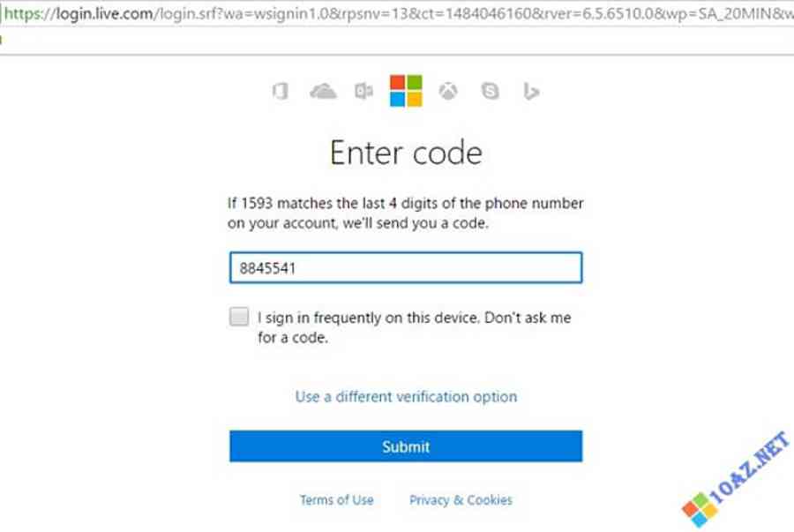
Task: Enable the sign in frequently checkbox
Action: coord(239,318)
